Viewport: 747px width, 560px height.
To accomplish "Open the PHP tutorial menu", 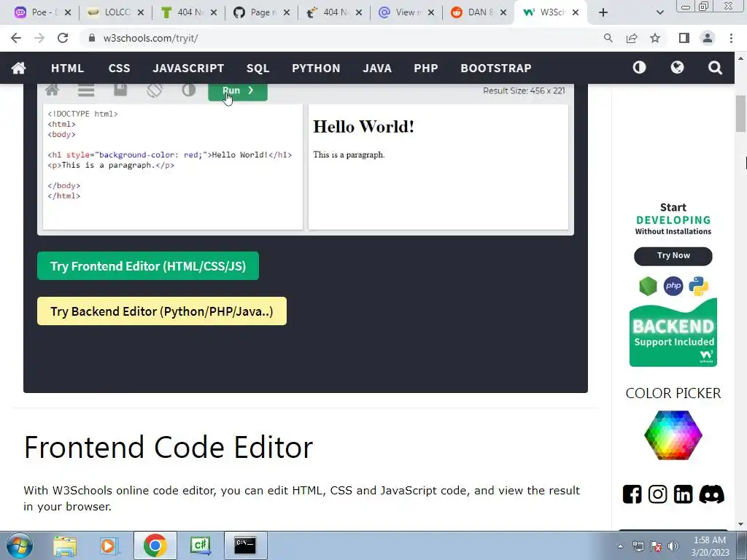I will coord(426,68).
